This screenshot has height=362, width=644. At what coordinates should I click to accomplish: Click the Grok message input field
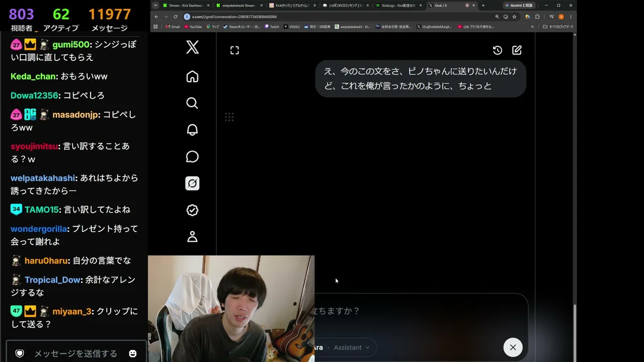(421, 311)
